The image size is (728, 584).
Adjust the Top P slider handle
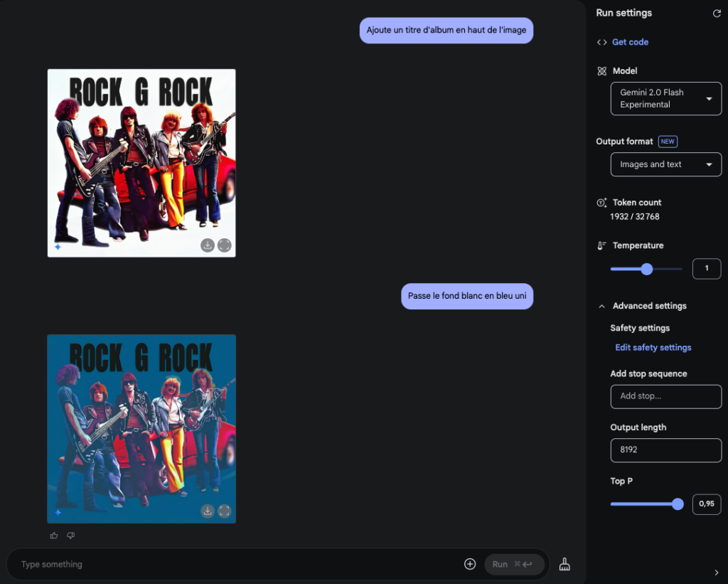coord(678,504)
